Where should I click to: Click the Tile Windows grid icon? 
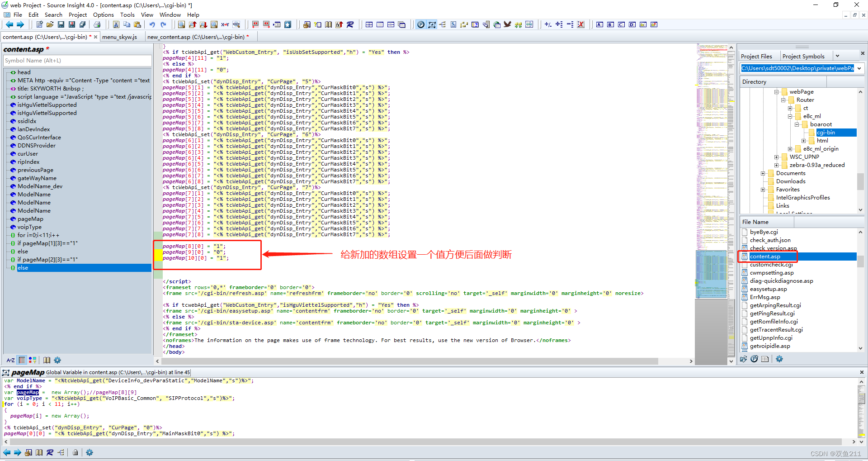point(369,24)
